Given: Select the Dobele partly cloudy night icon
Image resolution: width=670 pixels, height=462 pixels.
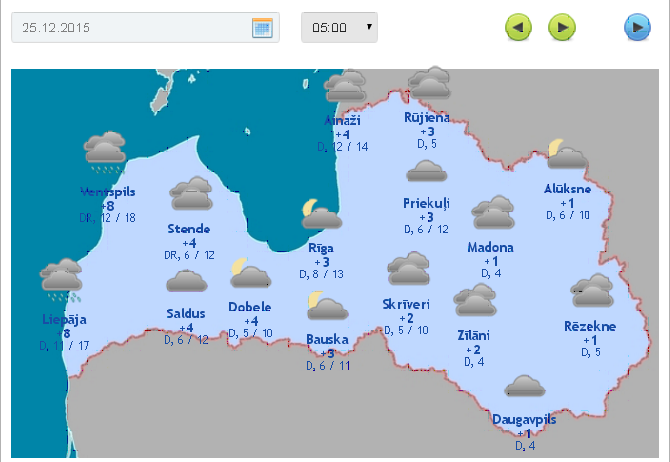Looking at the screenshot, I should (x=249, y=273).
